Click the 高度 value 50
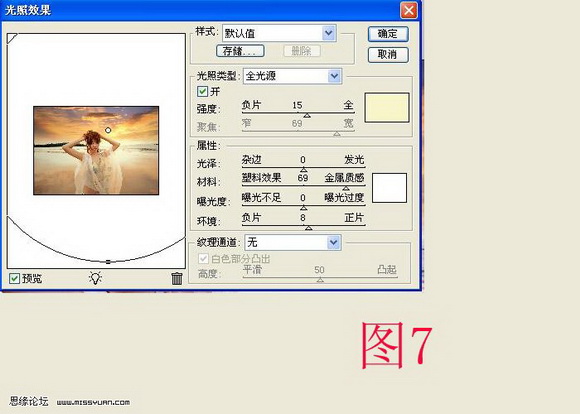Image resolution: width=580 pixels, height=414 pixels. [x=319, y=270]
